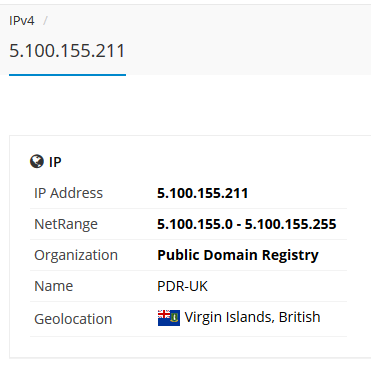Click the NetRange value 5.100.155.0 - 5.100.155.255
Image resolution: width=371 pixels, height=366 pixels.
click(x=247, y=224)
